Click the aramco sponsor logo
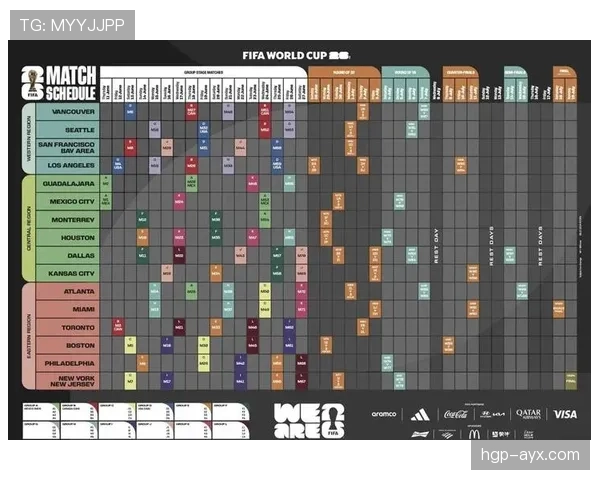The image size is (600, 480). (x=384, y=414)
